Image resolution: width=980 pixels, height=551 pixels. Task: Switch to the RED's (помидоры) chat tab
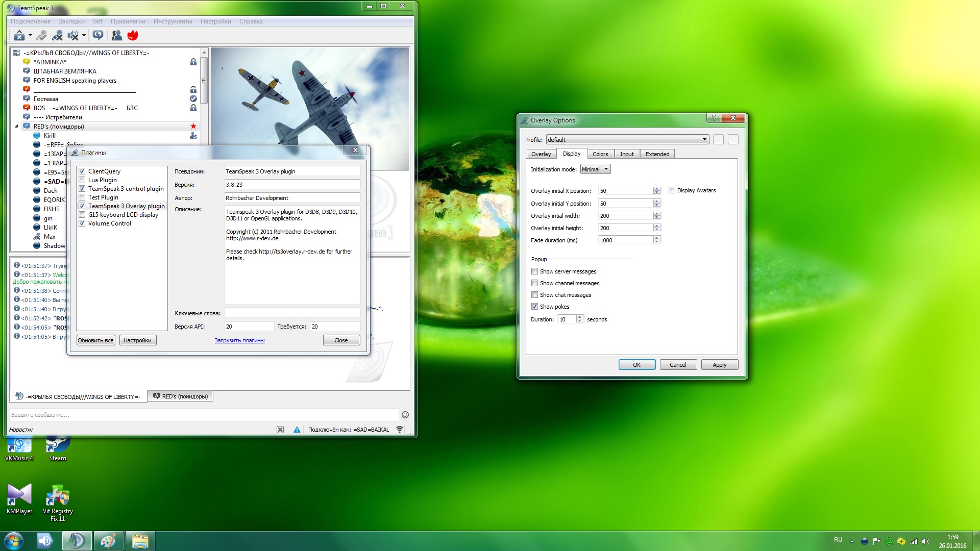click(181, 396)
